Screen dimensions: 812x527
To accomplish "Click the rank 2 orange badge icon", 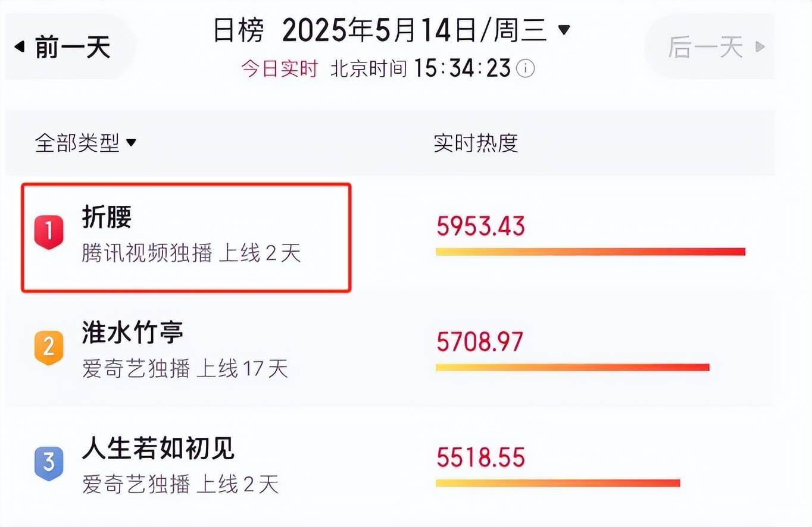I will 49,347.
